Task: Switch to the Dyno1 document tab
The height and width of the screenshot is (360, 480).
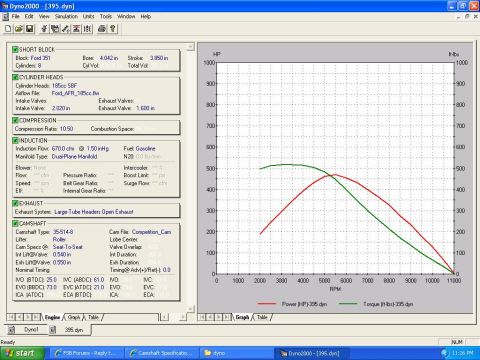Action: (x=31, y=330)
